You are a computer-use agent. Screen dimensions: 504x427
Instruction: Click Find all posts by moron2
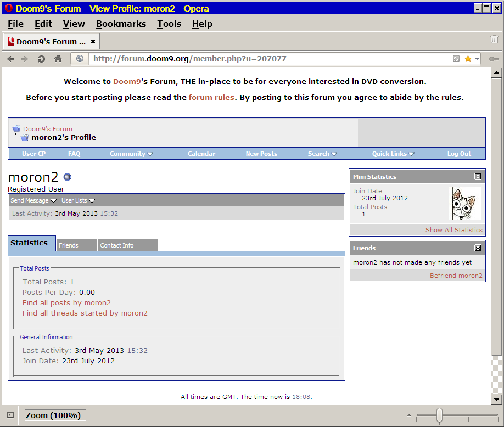pos(66,302)
